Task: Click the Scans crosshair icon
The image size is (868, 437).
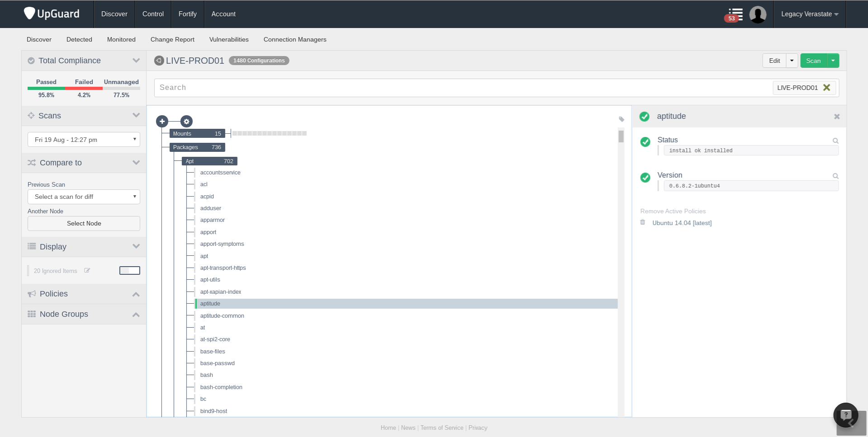Action: [x=31, y=116]
